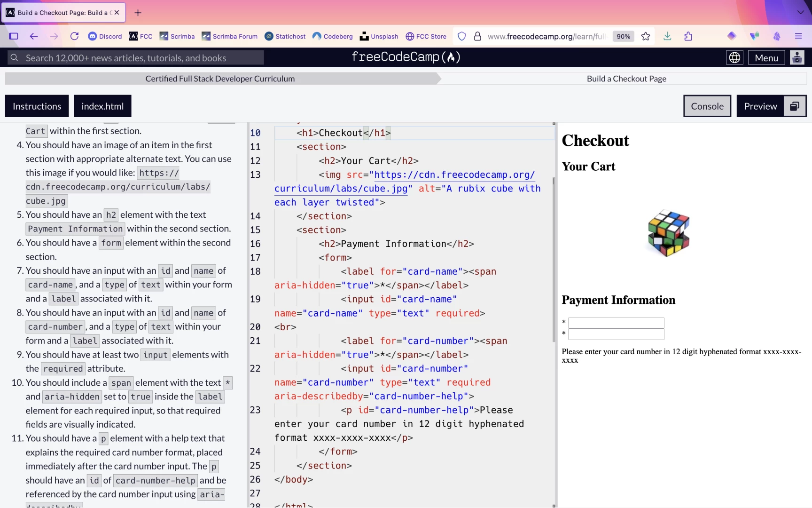The image size is (812, 508).
Task: Toggle the sidebar panel
Action: click(x=14, y=36)
